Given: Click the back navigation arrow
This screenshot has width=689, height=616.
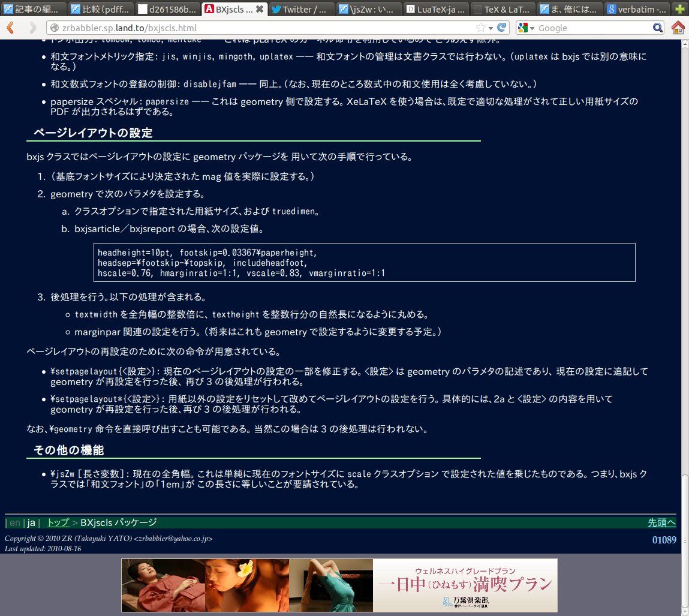Looking at the screenshot, I should [10, 28].
